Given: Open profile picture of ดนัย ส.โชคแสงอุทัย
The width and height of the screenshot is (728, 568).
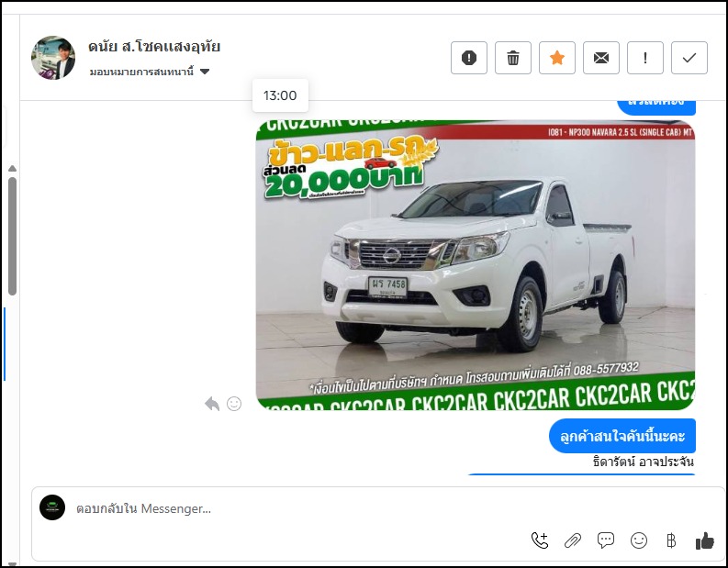Looking at the screenshot, I should [53, 58].
